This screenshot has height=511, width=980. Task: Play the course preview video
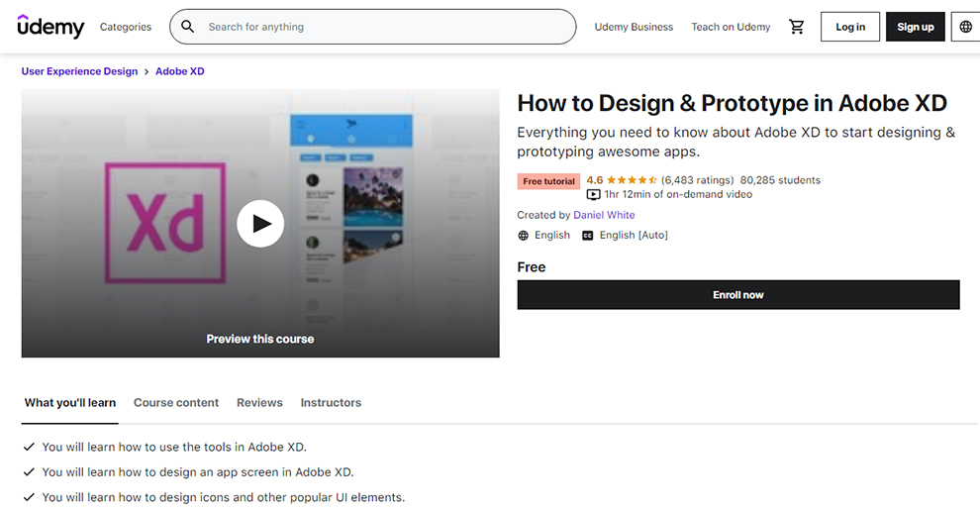260,223
